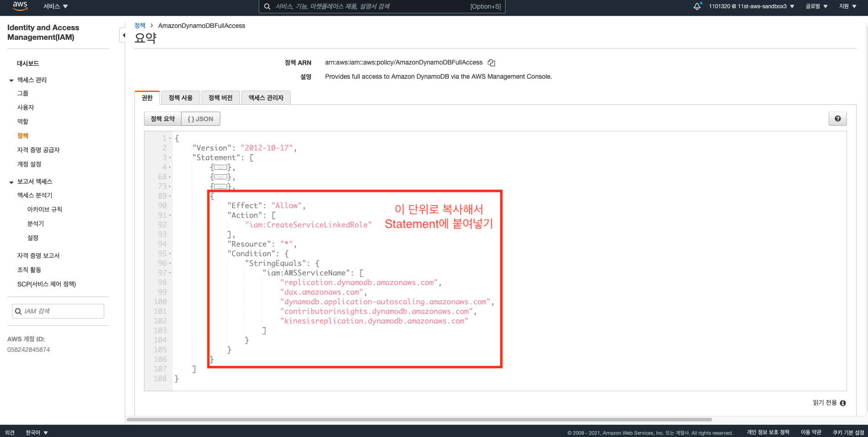This screenshot has height=437, width=868.
Task: Go to 정책 breadcrumb link
Action: pyautogui.click(x=140, y=26)
